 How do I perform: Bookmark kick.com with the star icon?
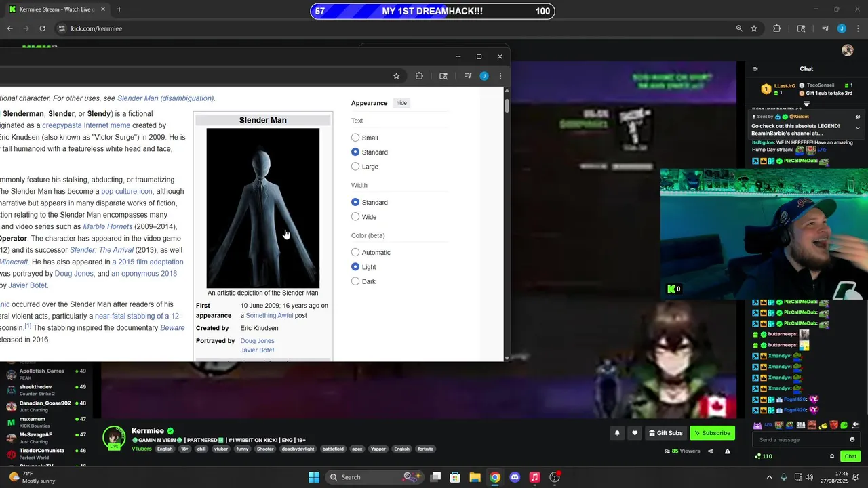pyautogui.click(x=754, y=28)
